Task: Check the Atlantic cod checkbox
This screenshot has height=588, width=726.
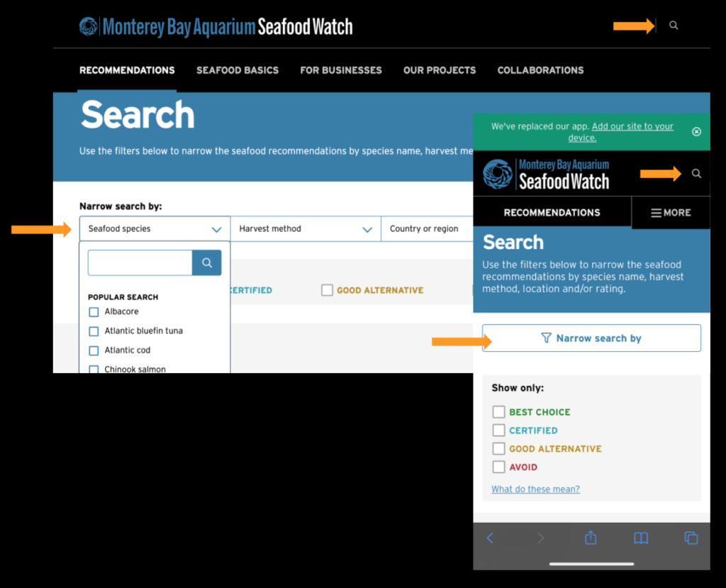Action: pyautogui.click(x=94, y=350)
